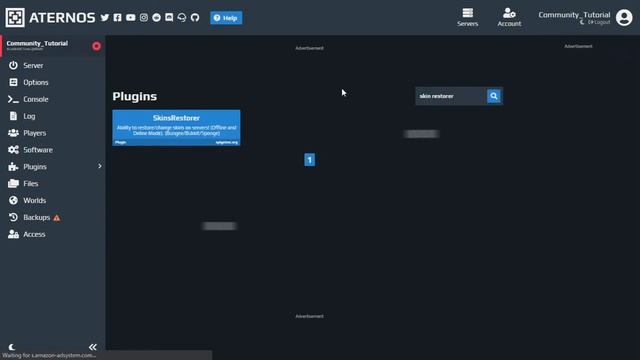Screen dimensions: 640x360
Task: Collapse the sidebar with double chevron
Action: coord(93,347)
